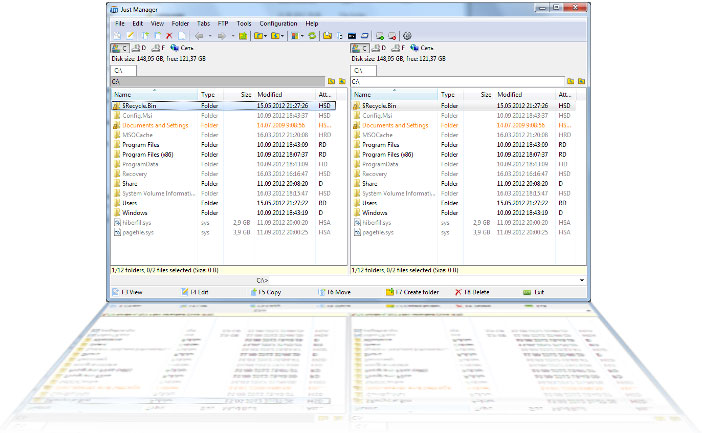
Task: Click the red delete icon in toolbar
Action: pyautogui.click(x=169, y=36)
